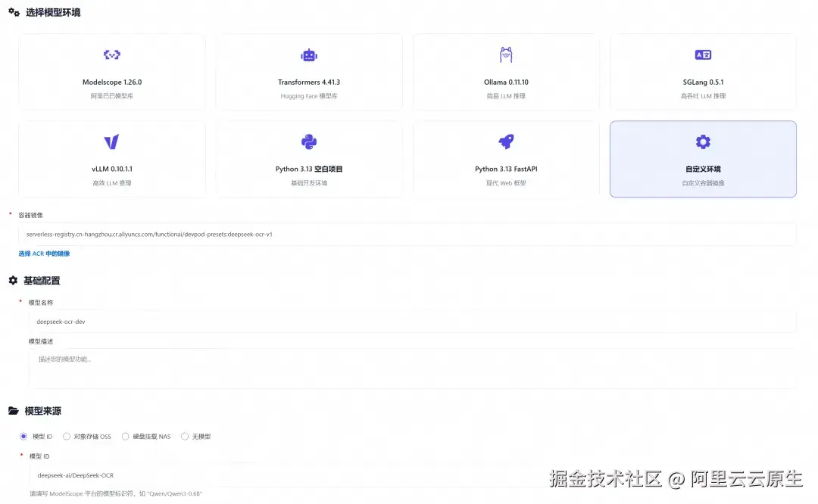
Task: Click the 容器镜像 address input field
Action: [x=407, y=235]
